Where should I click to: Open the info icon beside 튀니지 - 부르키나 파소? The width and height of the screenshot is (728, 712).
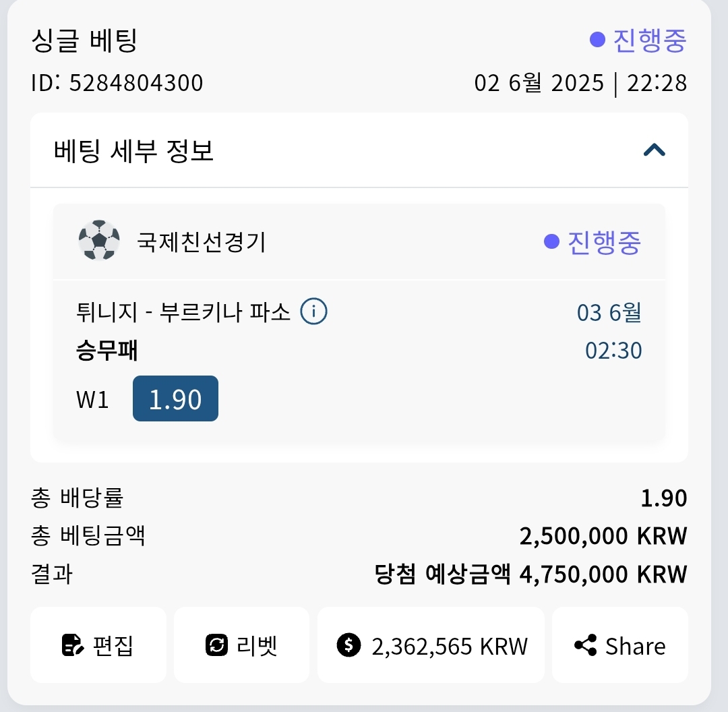click(313, 311)
